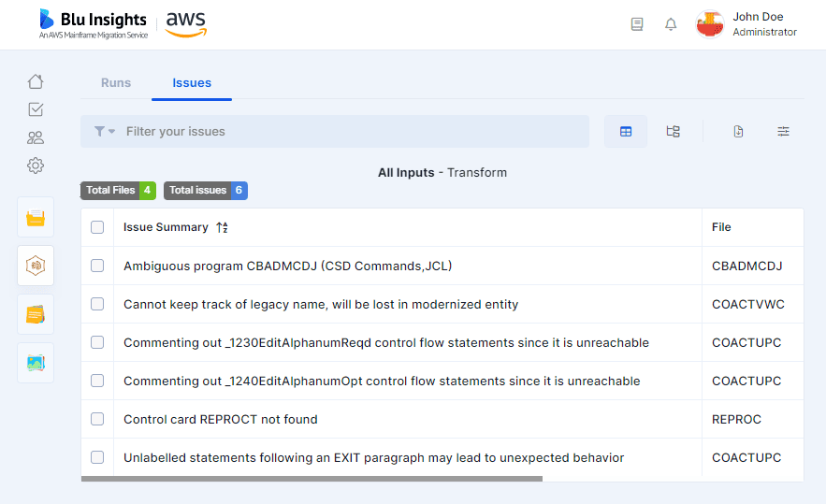Open the Transformation Center brain icon
826x504 pixels.
36,266
